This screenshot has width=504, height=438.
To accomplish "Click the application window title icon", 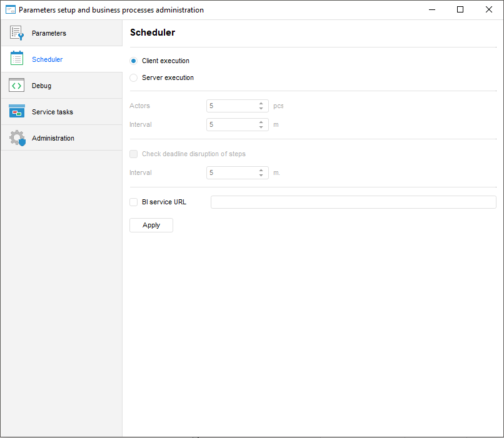I will pos(10,10).
